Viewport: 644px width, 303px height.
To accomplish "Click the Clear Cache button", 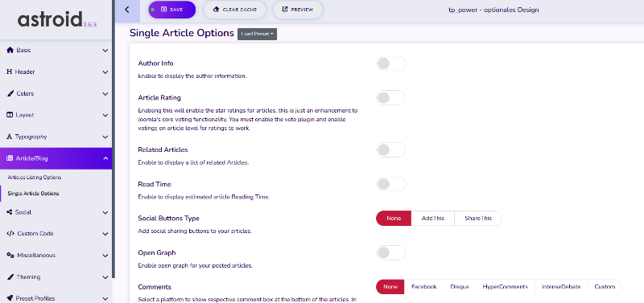I will pyautogui.click(x=234, y=10).
